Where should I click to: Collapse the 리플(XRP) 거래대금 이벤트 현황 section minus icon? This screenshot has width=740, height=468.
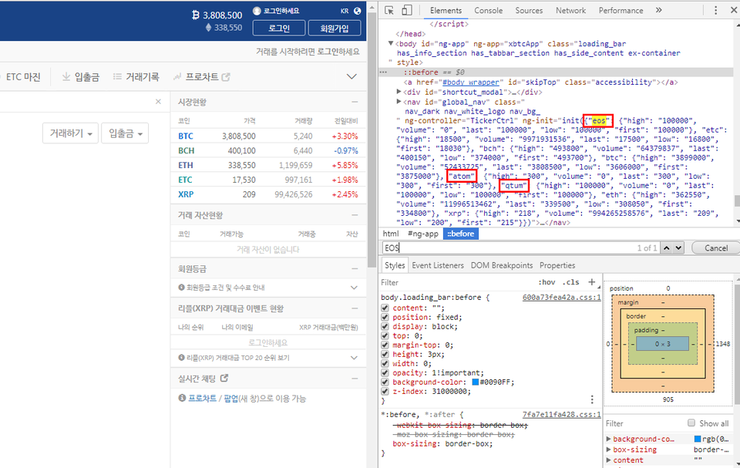point(354,309)
